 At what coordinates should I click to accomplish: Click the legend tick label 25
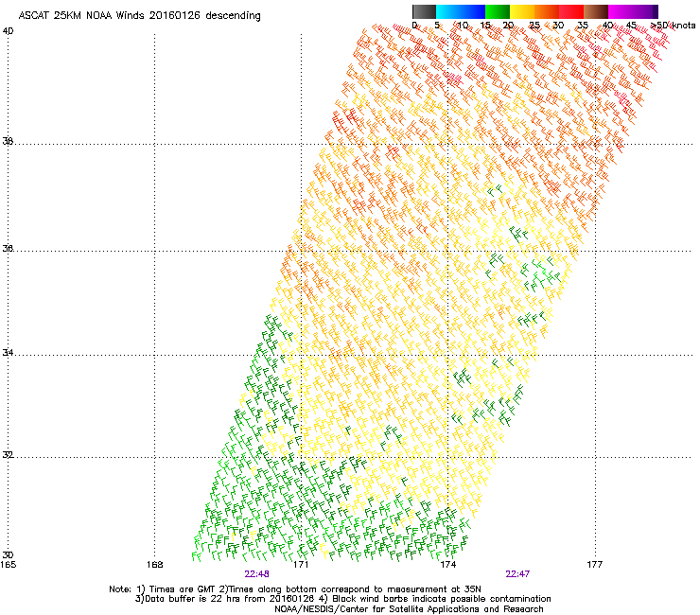click(x=534, y=26)
